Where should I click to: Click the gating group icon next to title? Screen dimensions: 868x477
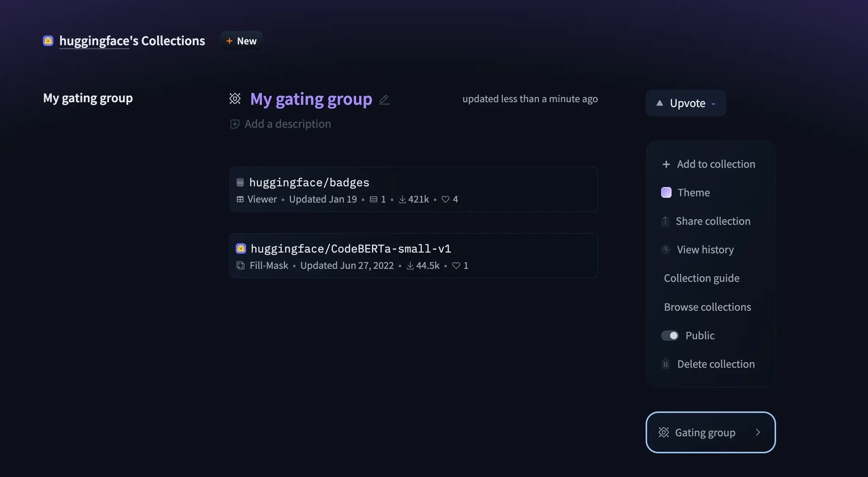pos(235,99)
